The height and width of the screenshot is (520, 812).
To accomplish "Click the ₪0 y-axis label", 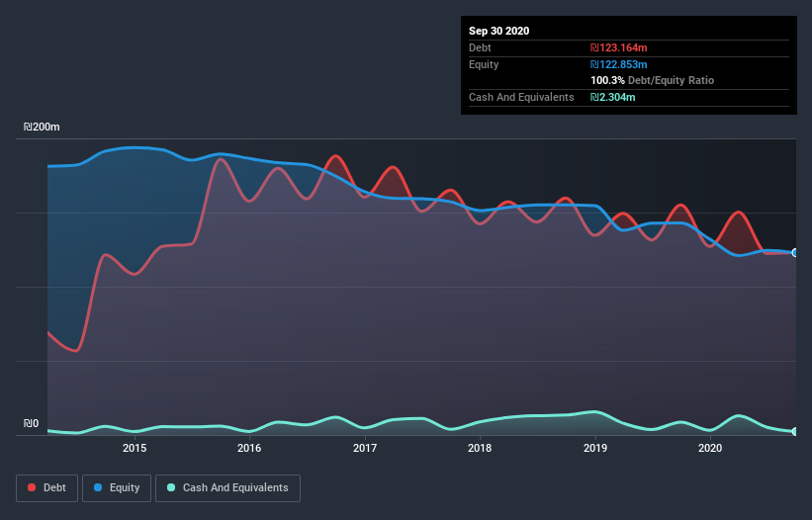I will (31, 423).
